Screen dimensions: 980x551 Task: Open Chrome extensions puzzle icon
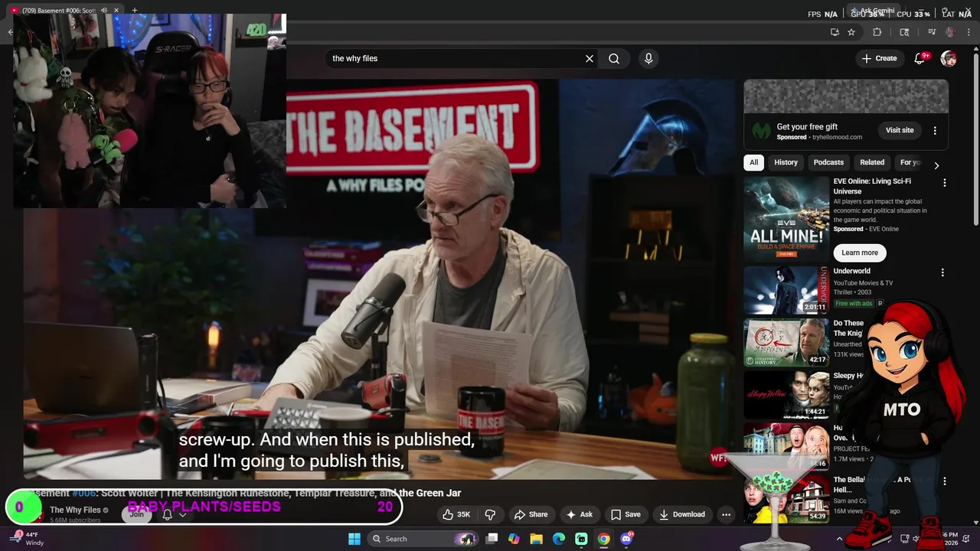click(877, 32)
